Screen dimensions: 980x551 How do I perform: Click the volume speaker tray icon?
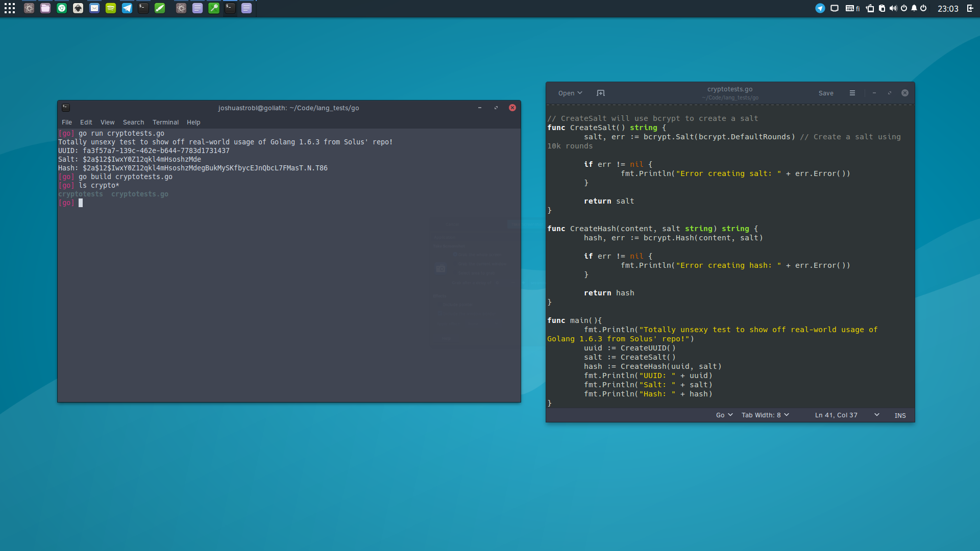pos(893,8)
